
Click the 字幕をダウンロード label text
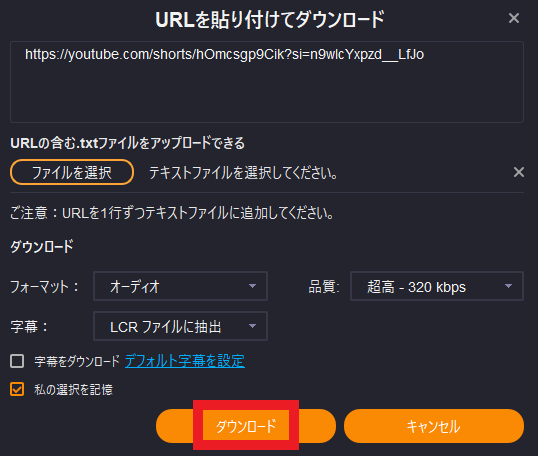[x=77, y=361]
